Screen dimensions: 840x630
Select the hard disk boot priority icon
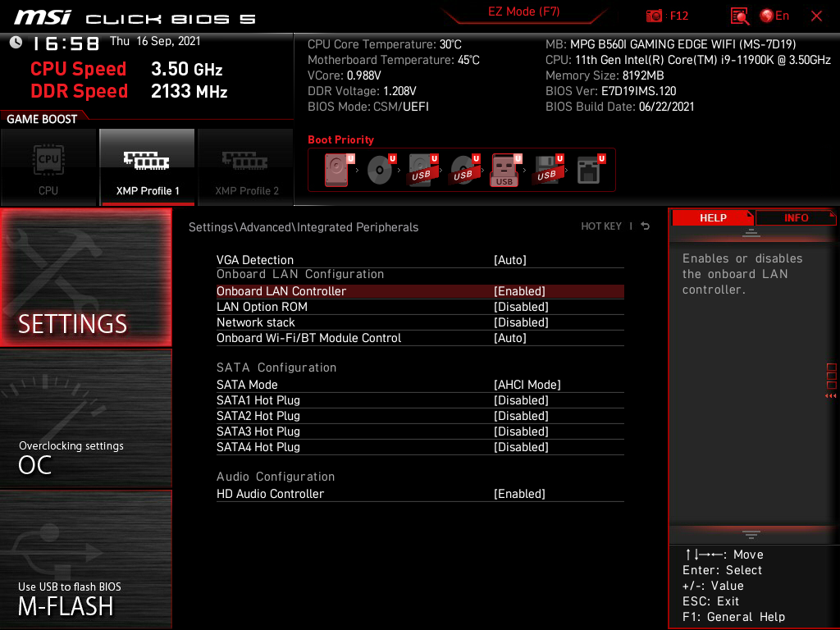coord(337,170)
